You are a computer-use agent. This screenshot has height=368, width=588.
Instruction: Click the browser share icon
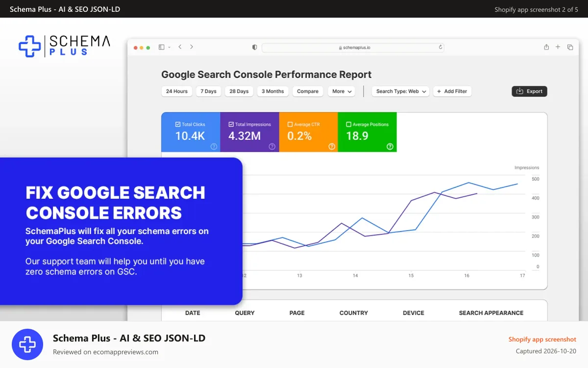(546, 47)
